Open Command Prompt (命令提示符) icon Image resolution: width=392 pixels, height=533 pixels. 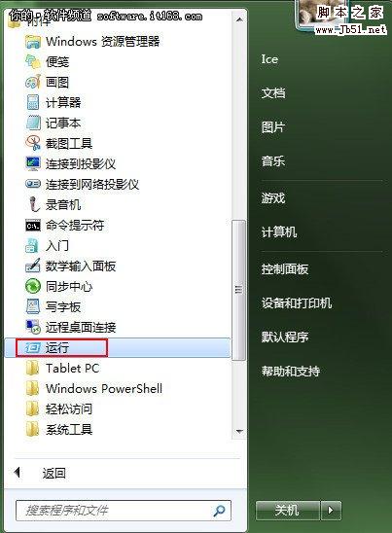[33, 225]
